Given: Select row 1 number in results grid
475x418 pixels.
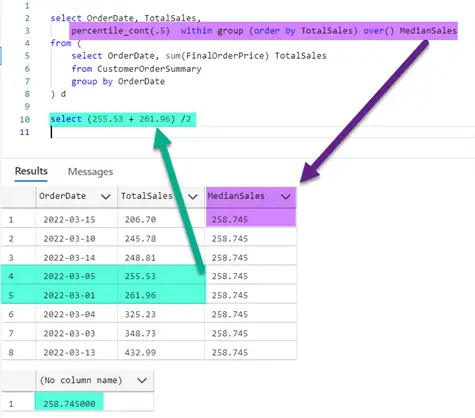Looking at the screenshot, I should click(x=11, y=220).
